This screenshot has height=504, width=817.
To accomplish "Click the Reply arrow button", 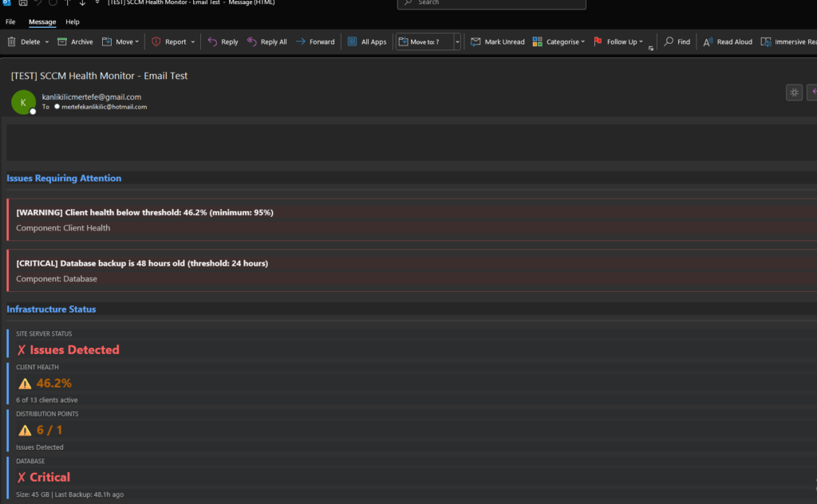I will [x=223, y=42].
